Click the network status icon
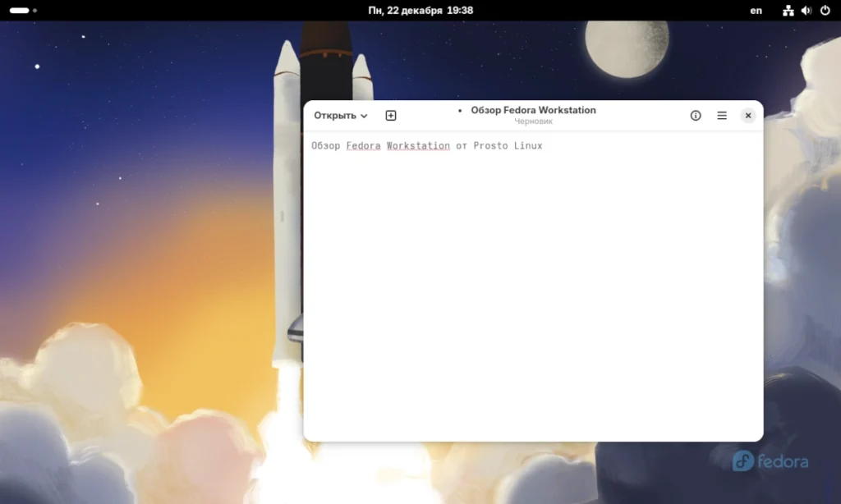Image resolution: width=841 pixels, height=504 pixels. coord(788,10)
